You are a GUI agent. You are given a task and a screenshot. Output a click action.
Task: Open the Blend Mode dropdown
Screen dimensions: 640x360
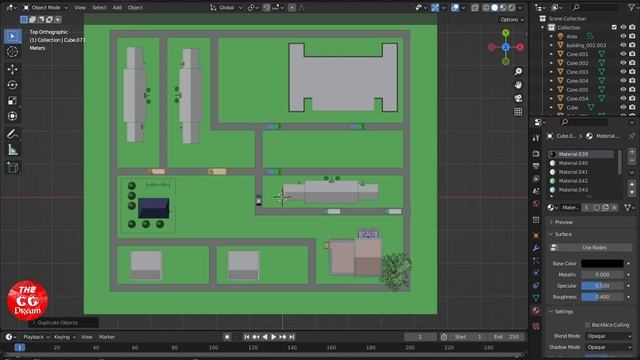click(x=609, y=336)
